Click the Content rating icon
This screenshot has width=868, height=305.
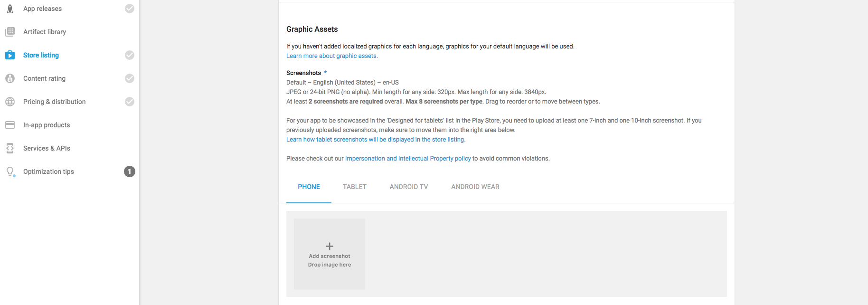coord(10,78)
